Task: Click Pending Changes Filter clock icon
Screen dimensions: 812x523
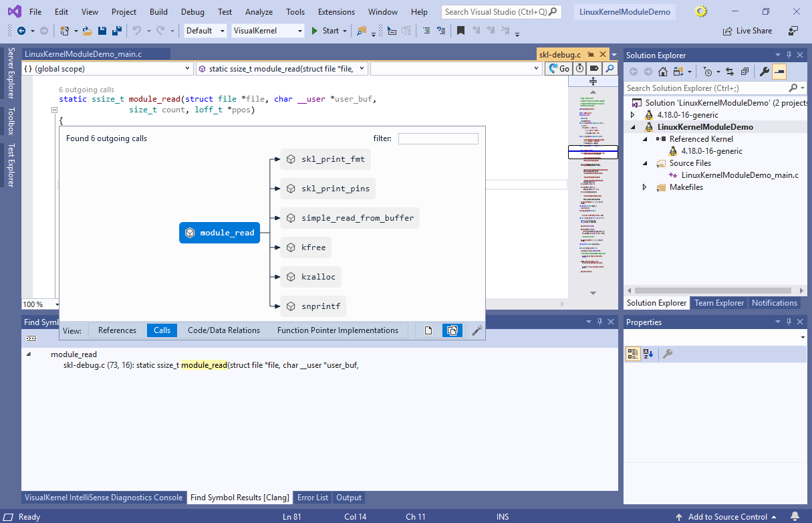Action: point(708,72)
